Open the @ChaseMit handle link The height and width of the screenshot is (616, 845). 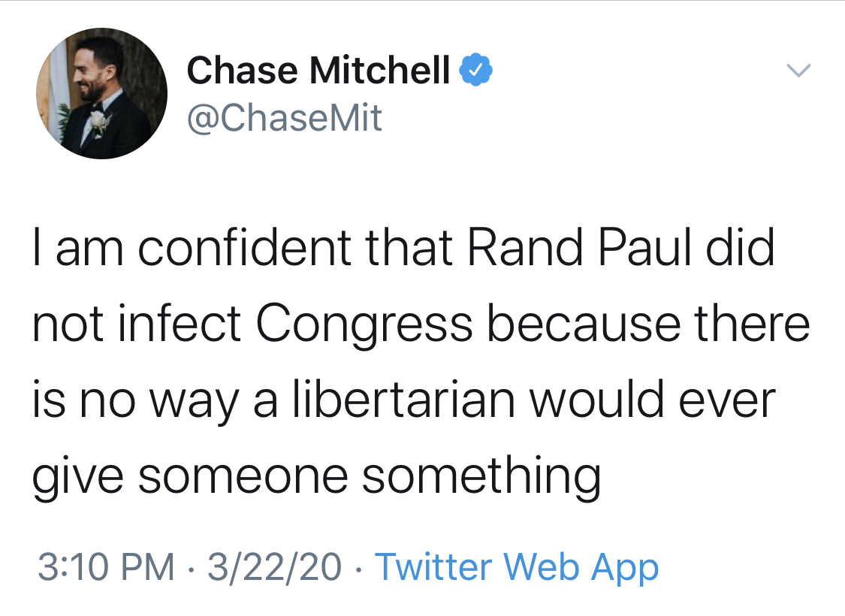[284, 118]
